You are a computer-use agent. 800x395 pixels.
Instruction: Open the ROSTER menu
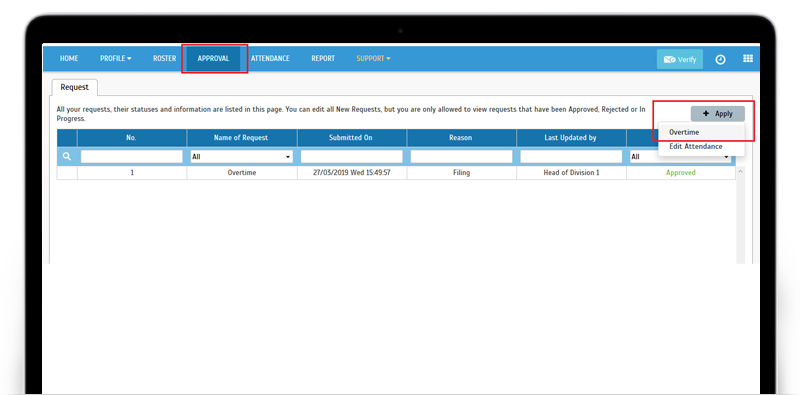164,59
